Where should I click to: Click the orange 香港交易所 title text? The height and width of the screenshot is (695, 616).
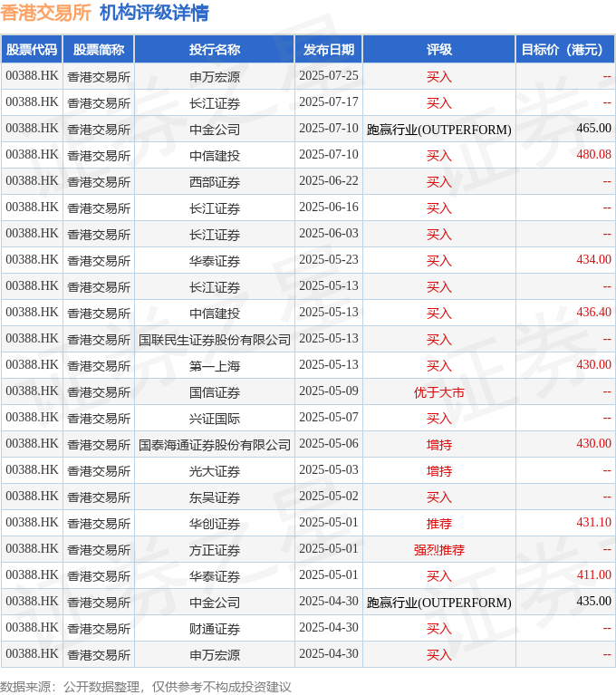point(45,13)
